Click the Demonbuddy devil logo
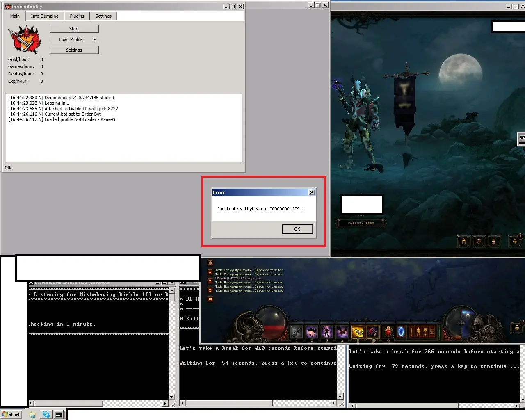This screenshot has height=420, width=525. 25,39
